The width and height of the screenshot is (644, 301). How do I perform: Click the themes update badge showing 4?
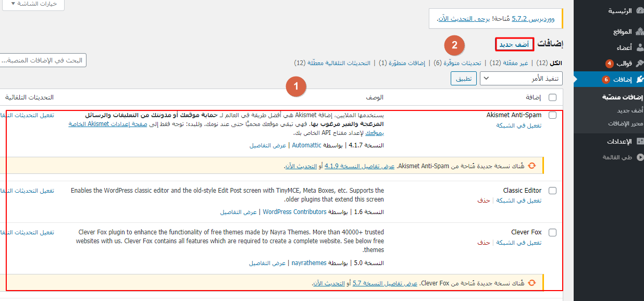(x=609, y=64)
